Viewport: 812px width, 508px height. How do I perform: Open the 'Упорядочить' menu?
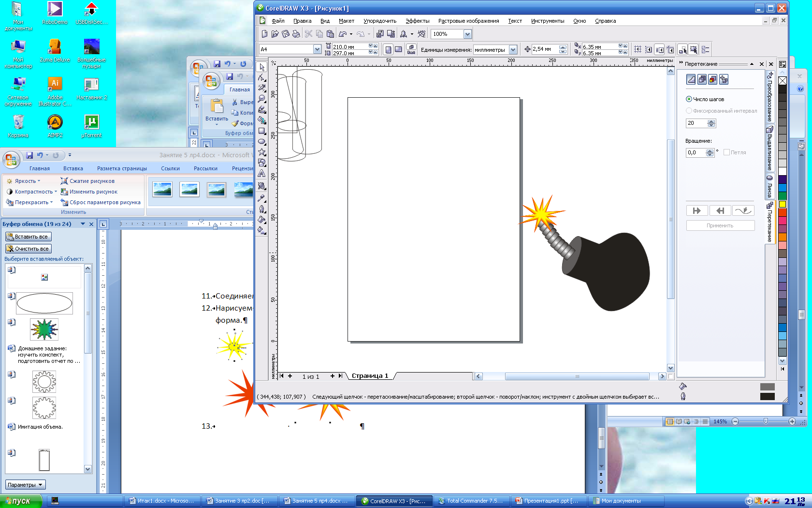(380, 21)
